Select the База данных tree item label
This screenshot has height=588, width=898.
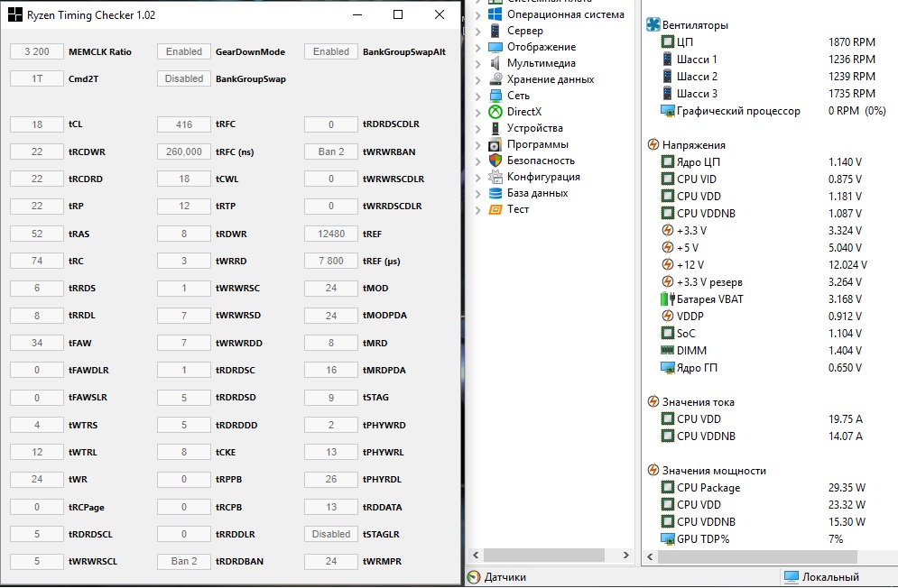[537, 193]
